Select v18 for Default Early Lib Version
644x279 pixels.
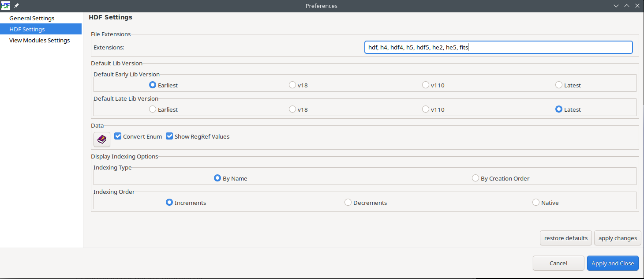pyautogui.click(x=292, y=85)
